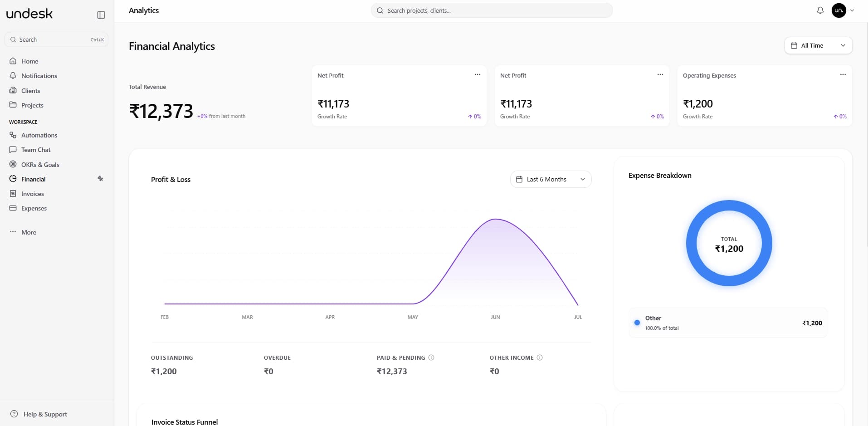This screenshot has height=426, width=868.
Task: Click the +0% from last month text
Action: click(221, 116)
